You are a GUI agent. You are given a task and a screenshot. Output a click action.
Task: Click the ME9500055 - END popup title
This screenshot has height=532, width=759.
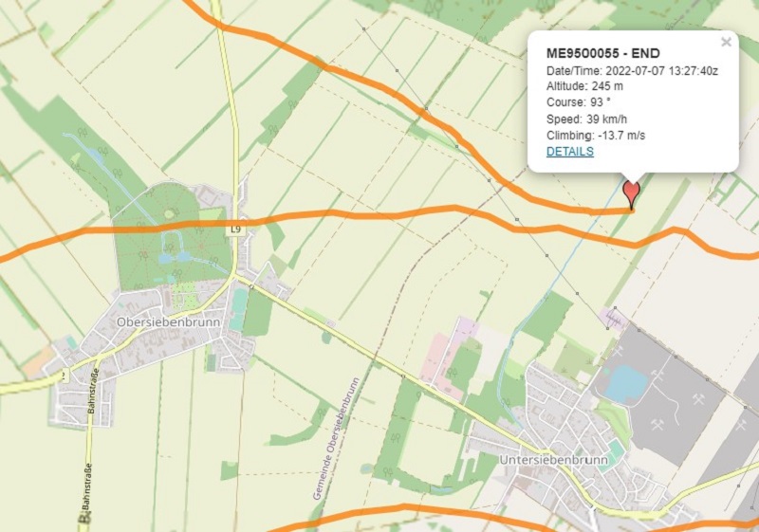[x=602, y=53]
